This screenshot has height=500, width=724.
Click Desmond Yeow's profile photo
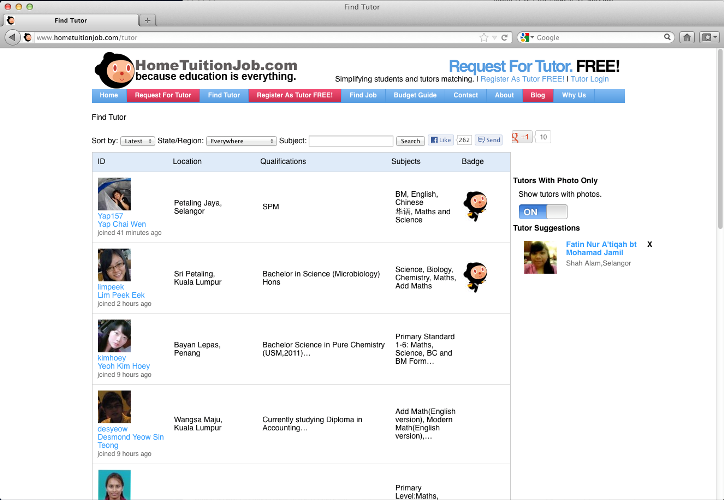point(114,407)
